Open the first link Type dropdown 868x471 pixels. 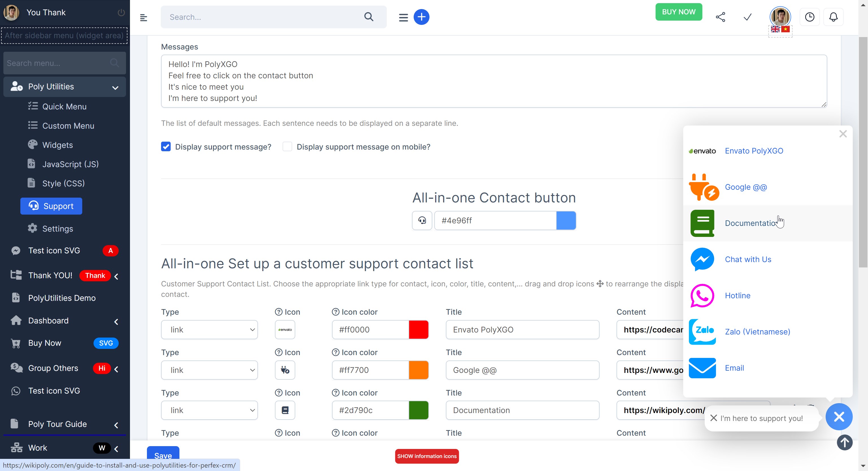[x=209, y=329]
